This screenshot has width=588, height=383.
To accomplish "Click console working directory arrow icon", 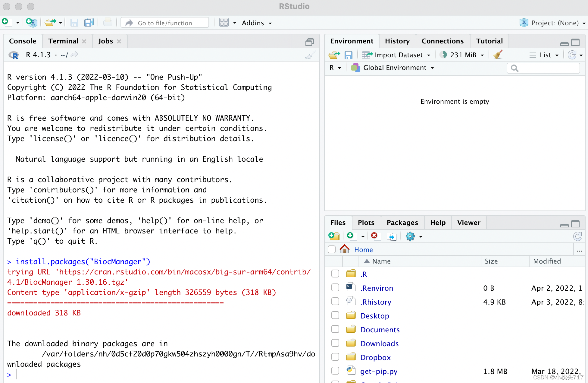I will coord(74,55).
